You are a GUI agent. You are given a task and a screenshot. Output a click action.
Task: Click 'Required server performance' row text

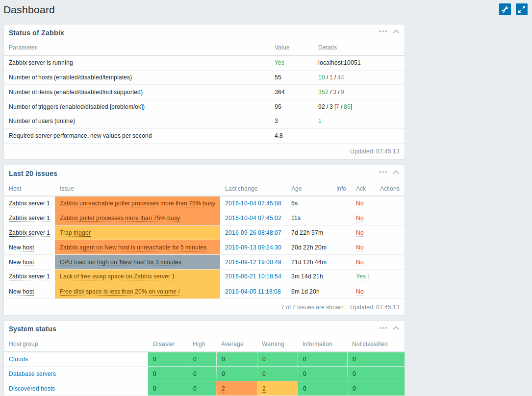coord(80,136)
